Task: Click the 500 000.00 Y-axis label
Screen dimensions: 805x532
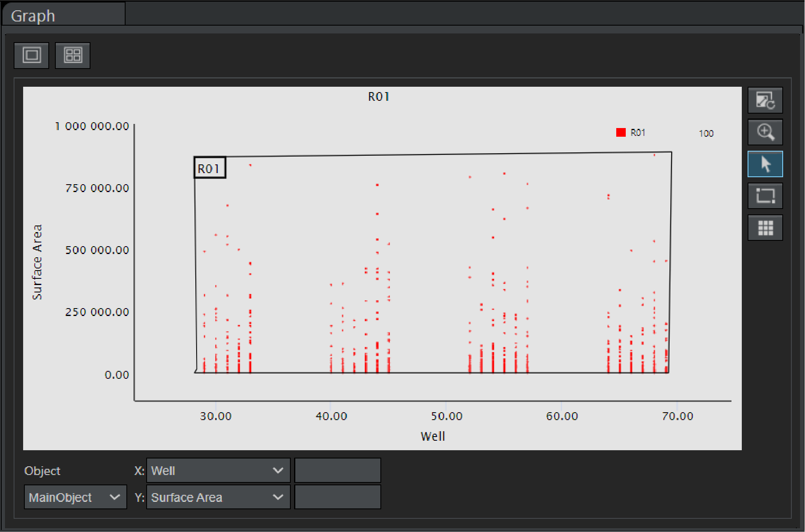Action: coord(97,250)
